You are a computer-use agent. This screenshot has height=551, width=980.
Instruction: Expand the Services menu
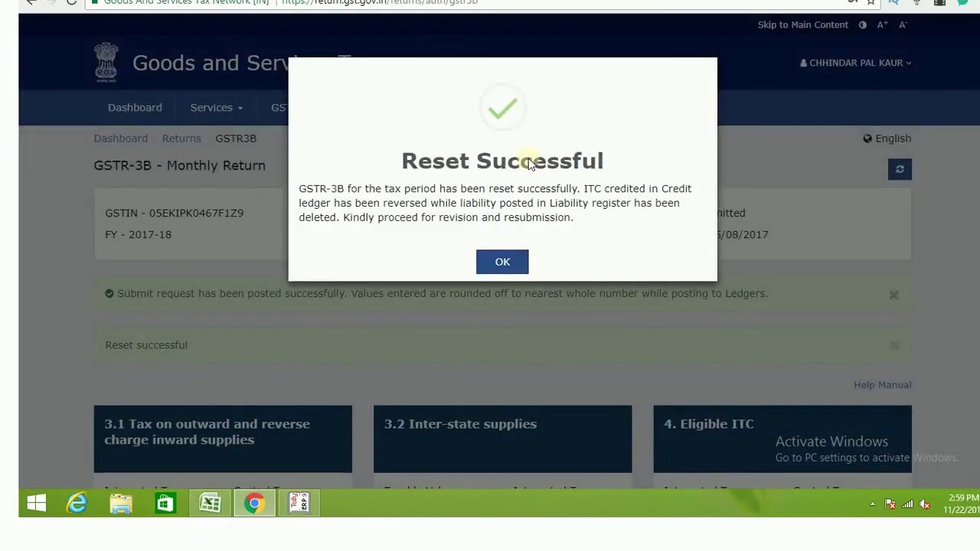[216, 107]
